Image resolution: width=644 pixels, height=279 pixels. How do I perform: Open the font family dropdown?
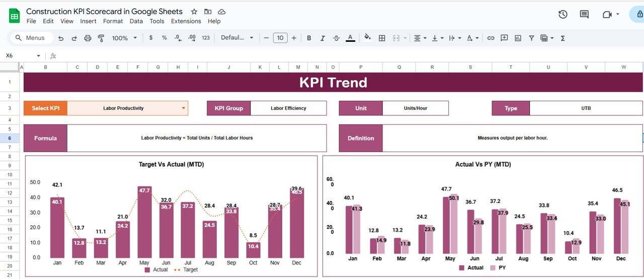237,38
